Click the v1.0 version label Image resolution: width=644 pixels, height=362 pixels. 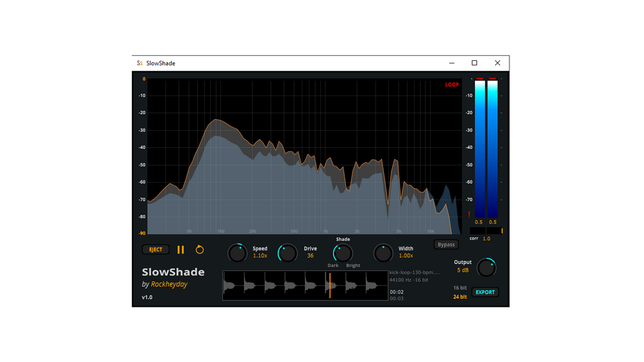click(147, 297)
